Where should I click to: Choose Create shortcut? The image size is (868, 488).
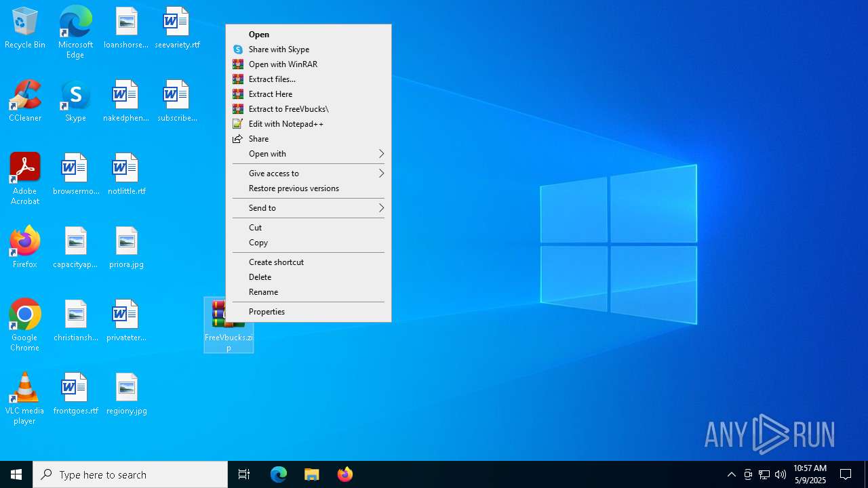click(309, 262)
